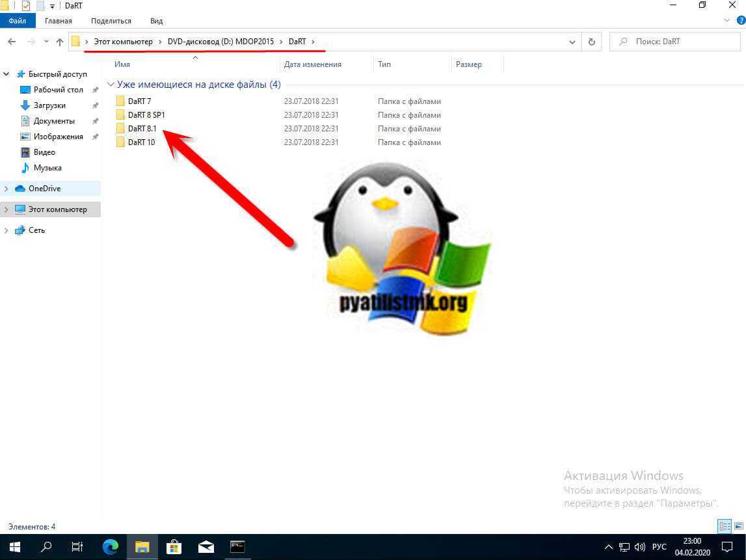Screen dimensions: 746x560
Task: Expand the ribbon with the chevron
Action: tap(727, 21)
